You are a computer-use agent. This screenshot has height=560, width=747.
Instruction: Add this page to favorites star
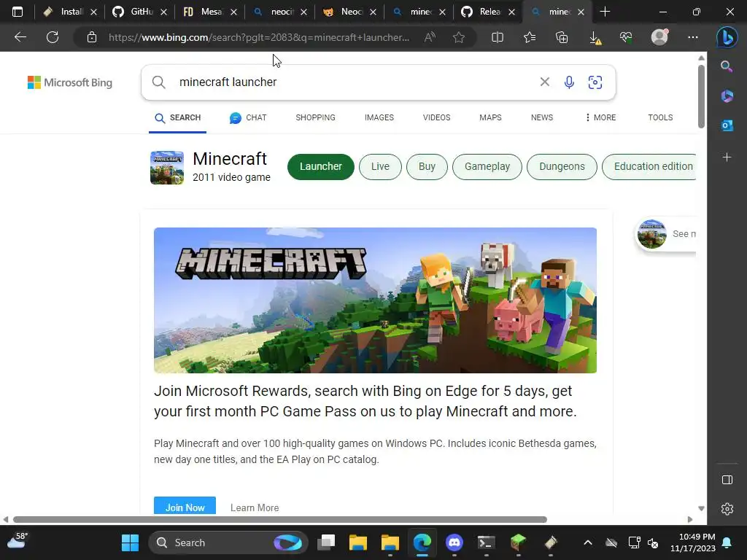click(x=459, y=37)
